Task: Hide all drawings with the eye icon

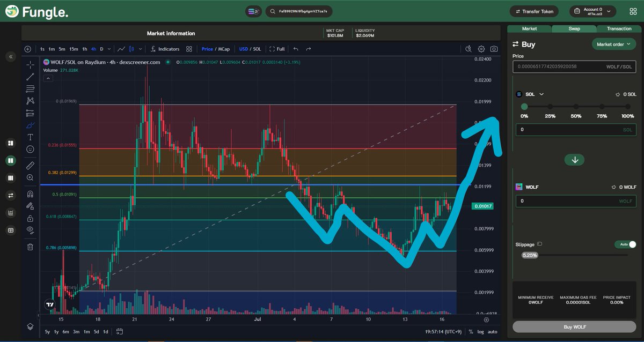Action: [30, 229]
